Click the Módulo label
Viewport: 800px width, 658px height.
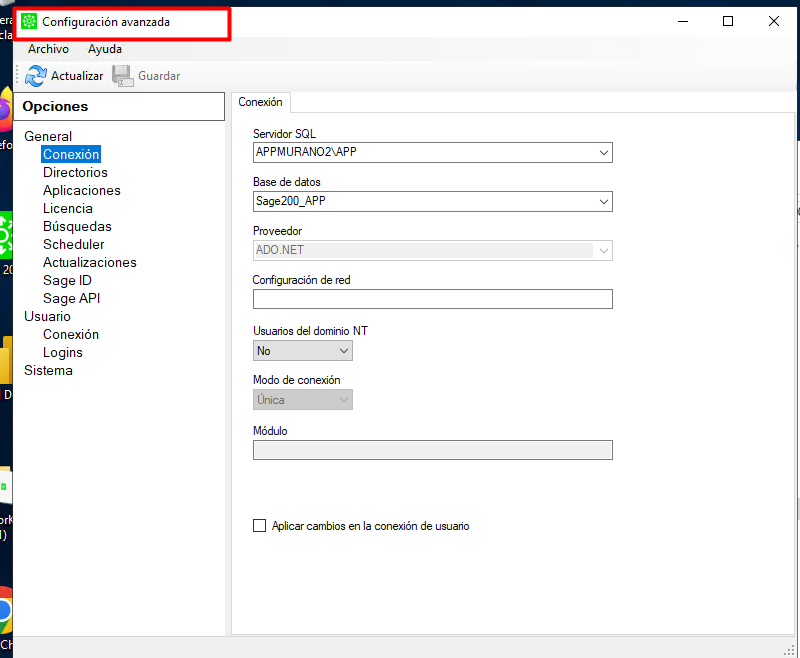(270, 431)
